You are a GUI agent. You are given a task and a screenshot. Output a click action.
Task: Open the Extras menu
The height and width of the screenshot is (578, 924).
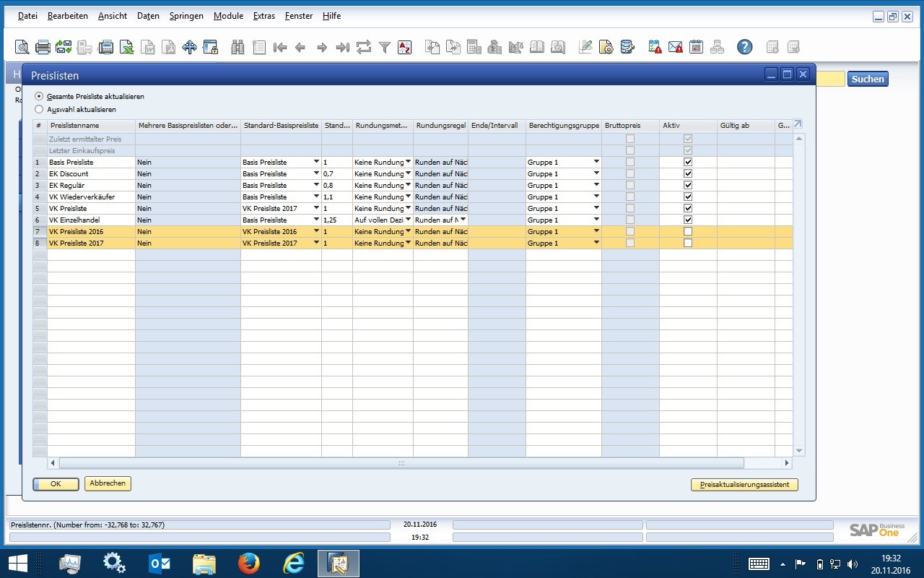click(263, 16)
